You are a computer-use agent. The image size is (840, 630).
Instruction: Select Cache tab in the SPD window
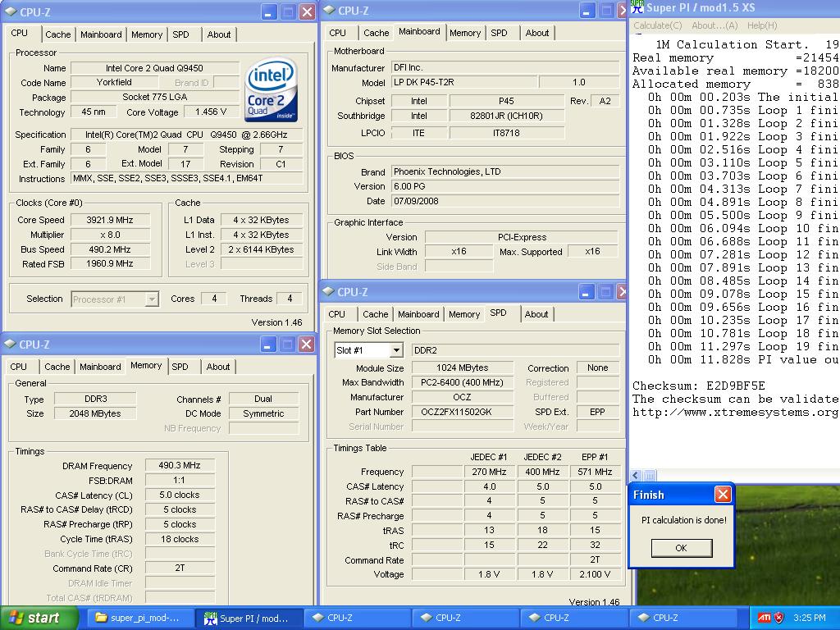[375, 314]
